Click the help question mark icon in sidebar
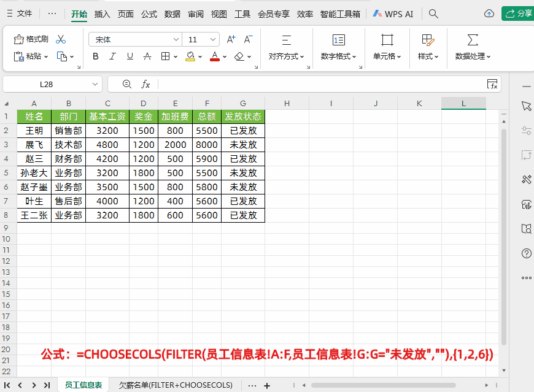The image size is (534, 392). click(526, 253)
